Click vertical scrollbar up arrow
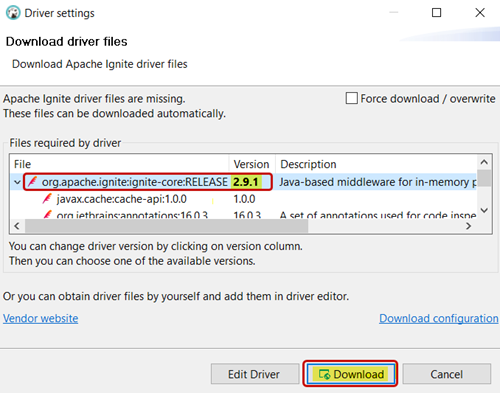This screenshot has width=500, height=393. coord(484,162)
